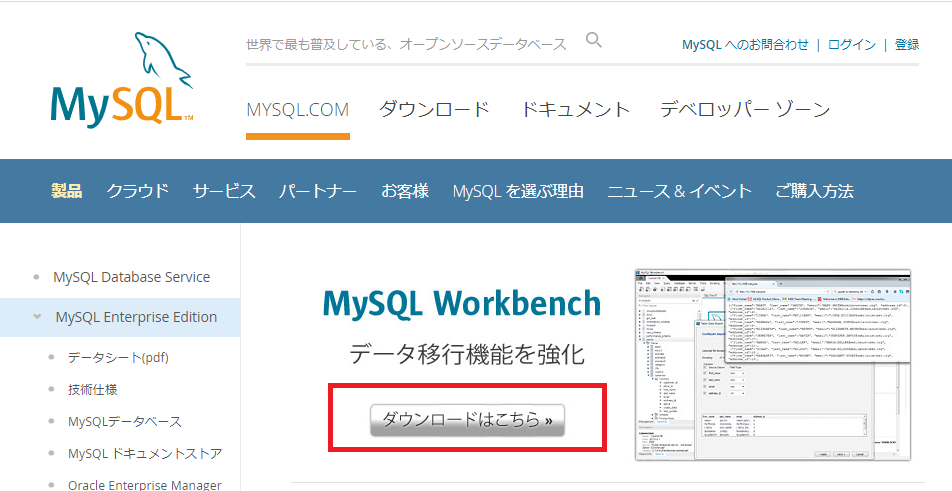Open the Oracle Enterprise Manager sidebar link
The image size is (952, 491).
[144, 485]
